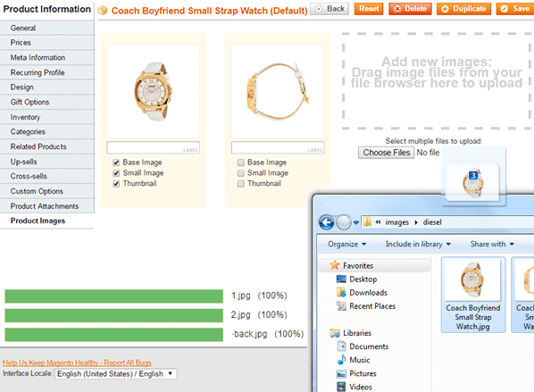Viewport: 534px width, 392px height.
Task: Check Base Image for second watch image
Action: [241, 163]
